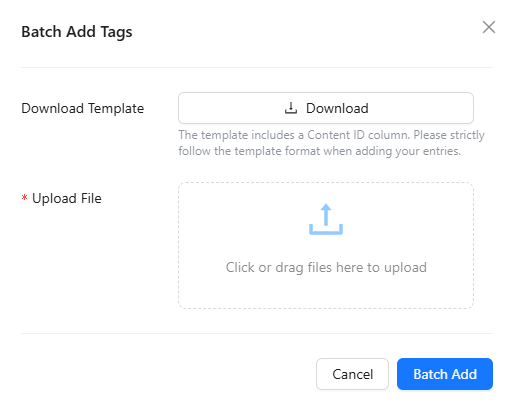The width and height of the screenshot is (511, 405).
Task: Click the blue upload arrow icon
Action: click(326, 219)
